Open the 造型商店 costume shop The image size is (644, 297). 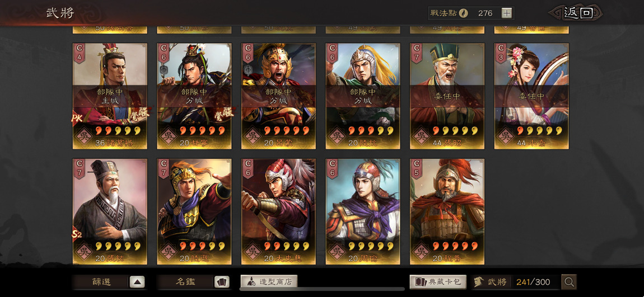pyautogui.click(x=269, y=282)
